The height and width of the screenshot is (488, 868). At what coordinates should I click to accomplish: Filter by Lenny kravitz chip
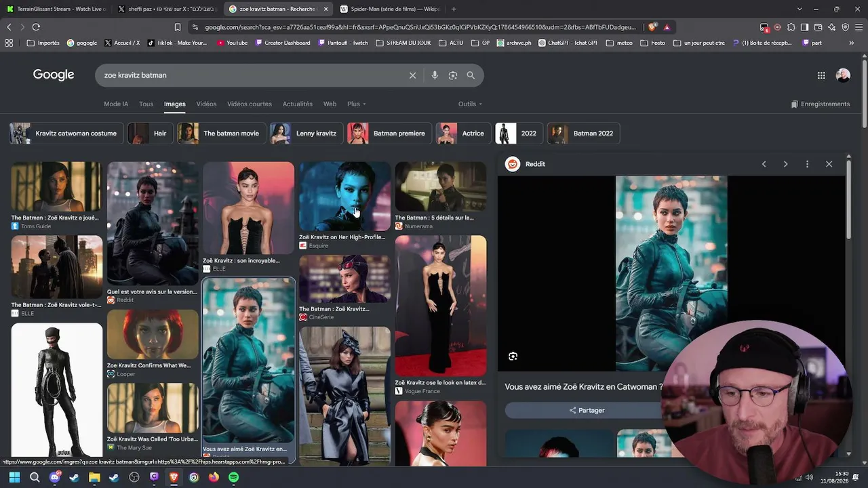coord(307,134)
